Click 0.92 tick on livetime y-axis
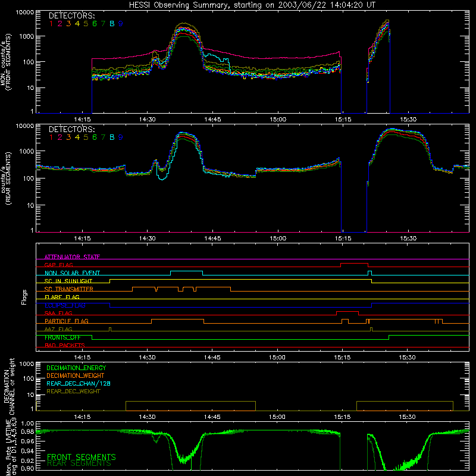The image size is (476, 476). [27, 461]
